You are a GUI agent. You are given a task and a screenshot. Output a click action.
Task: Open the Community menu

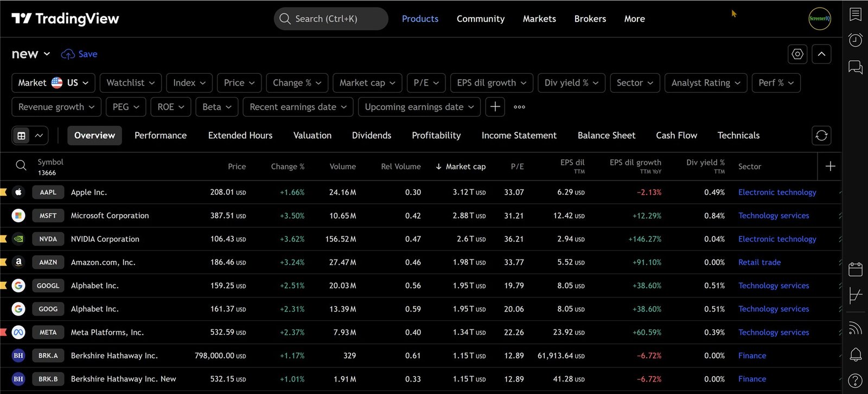point(481,19)
